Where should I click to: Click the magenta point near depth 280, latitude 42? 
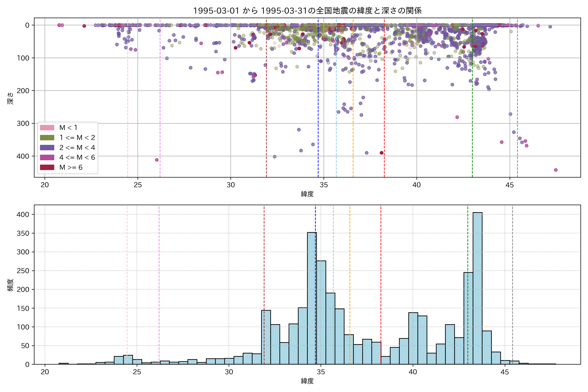(x=457, y=117)
